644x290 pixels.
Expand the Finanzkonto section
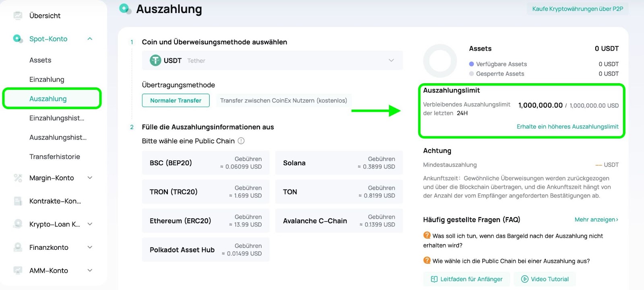90,247
